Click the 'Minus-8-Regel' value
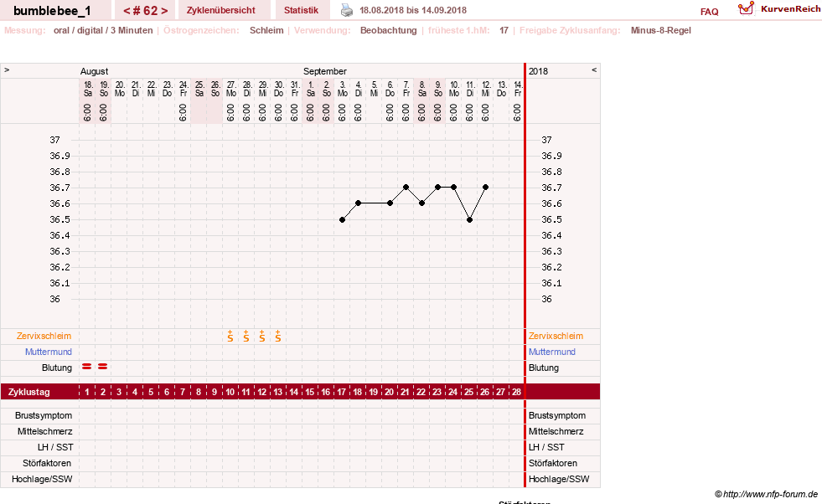Screen dimensions: 822x504 (x=660, y=30)
